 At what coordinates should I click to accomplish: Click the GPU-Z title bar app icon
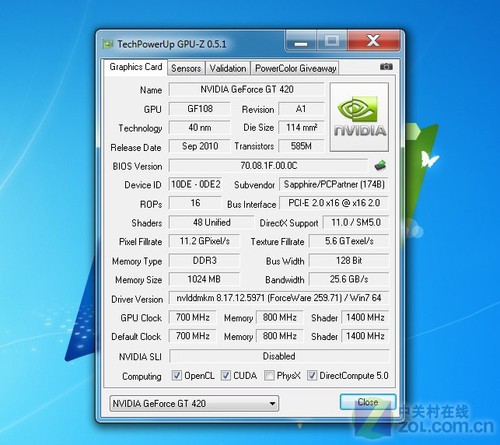108,44
